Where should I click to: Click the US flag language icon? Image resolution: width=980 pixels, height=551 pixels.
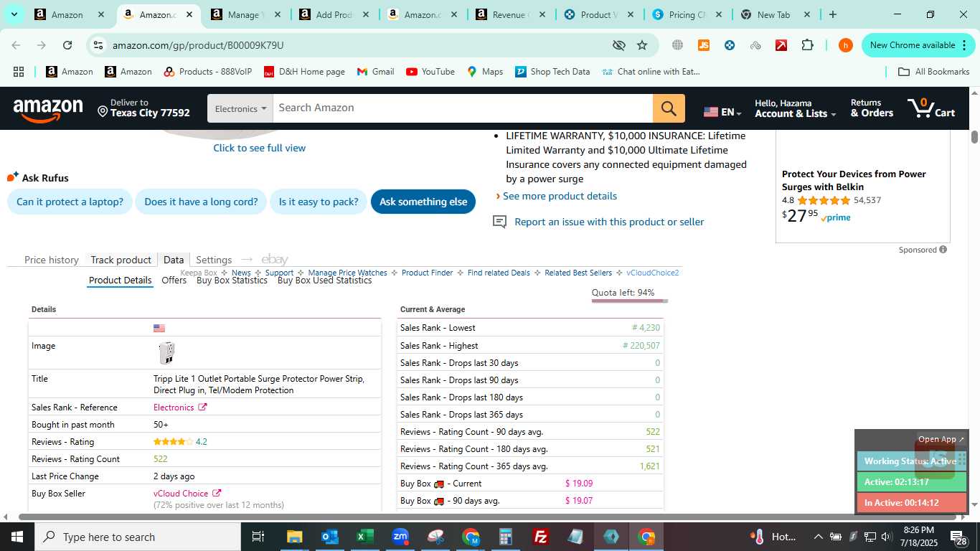point(711,112)
